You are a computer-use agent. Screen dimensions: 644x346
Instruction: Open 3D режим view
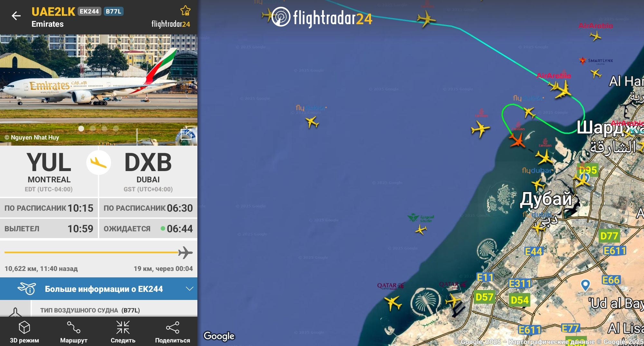click(24, 332)
